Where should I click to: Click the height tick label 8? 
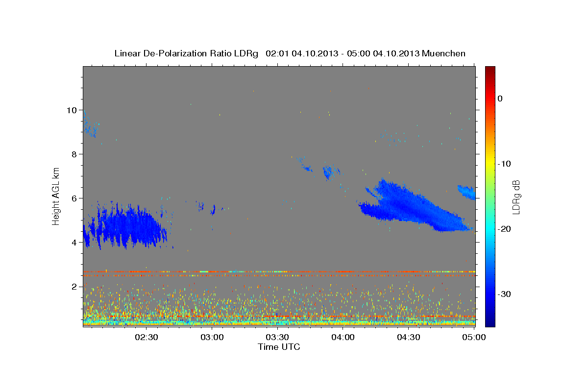click(74, 154)
